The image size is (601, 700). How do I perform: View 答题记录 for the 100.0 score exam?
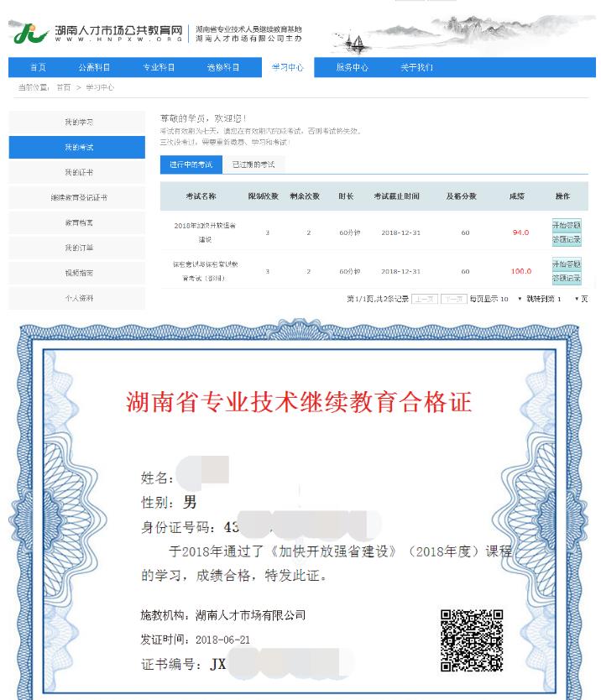[x=567, y=278]
